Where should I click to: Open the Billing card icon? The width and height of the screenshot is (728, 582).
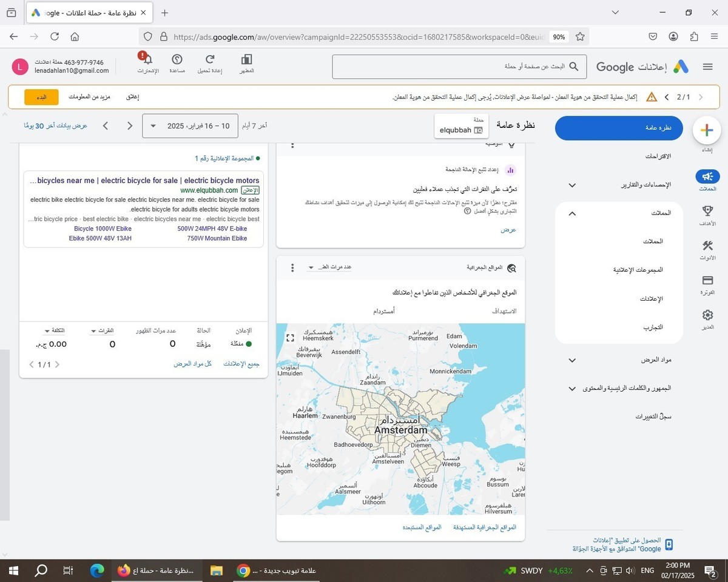(707, 281)
